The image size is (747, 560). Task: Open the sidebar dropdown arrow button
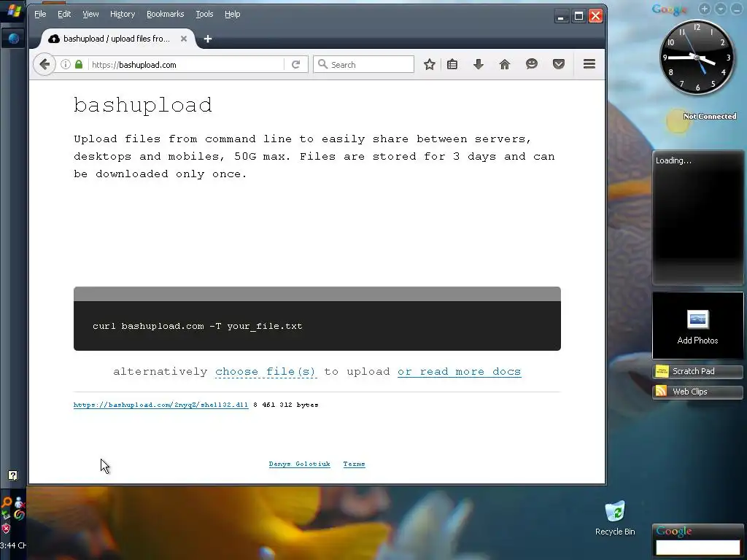tap(721, 9)
